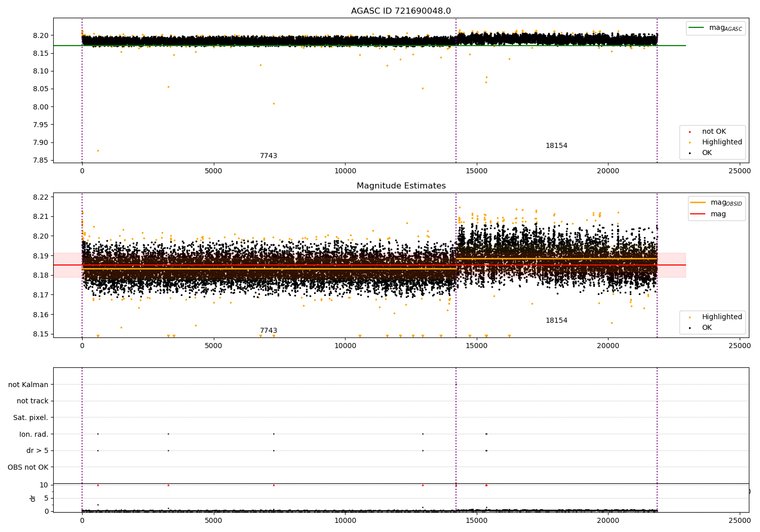The width and height of the screenshot is (760, 532).
Task: Click the 'OBS not OK' axis label
Action: click(x=28, y=467)
